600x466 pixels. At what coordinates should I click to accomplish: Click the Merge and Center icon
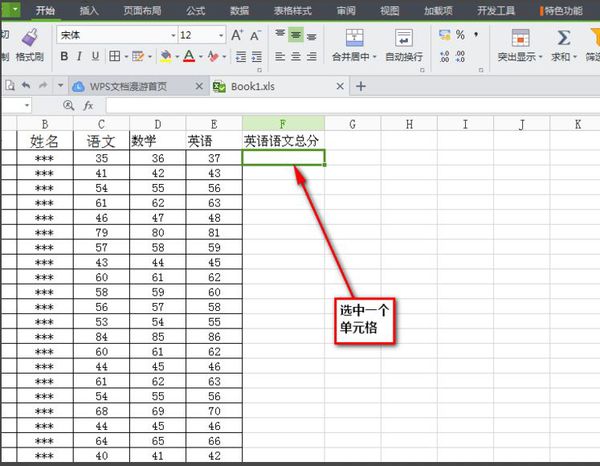tap(354, 38)
